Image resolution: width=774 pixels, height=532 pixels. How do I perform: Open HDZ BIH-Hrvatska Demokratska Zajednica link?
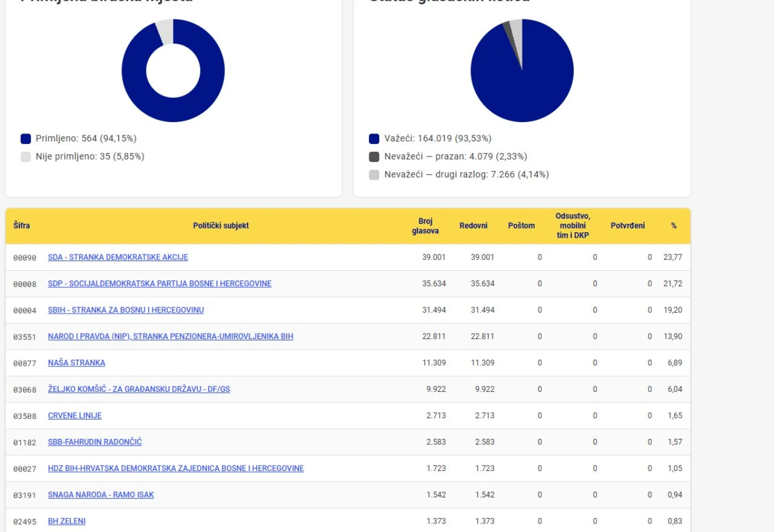click(176, 469)
